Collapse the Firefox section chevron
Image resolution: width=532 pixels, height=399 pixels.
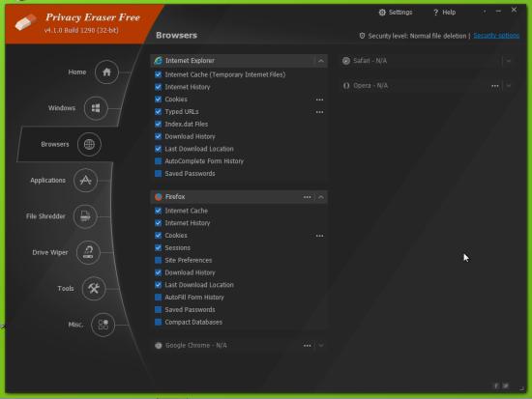(321, 197)
